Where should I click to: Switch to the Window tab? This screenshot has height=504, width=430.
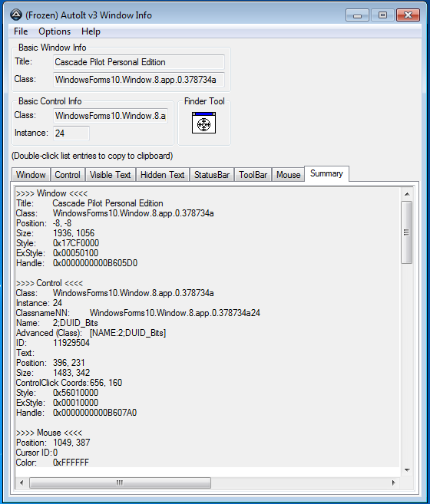31,175
